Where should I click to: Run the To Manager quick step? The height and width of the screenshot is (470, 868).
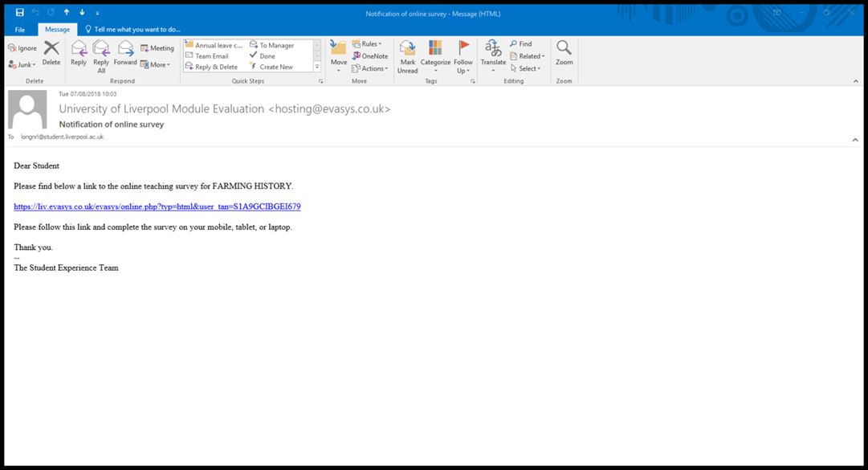272,46
